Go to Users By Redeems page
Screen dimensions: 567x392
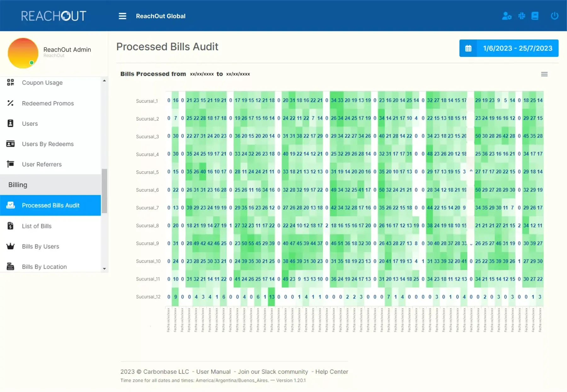click(50, 144)
